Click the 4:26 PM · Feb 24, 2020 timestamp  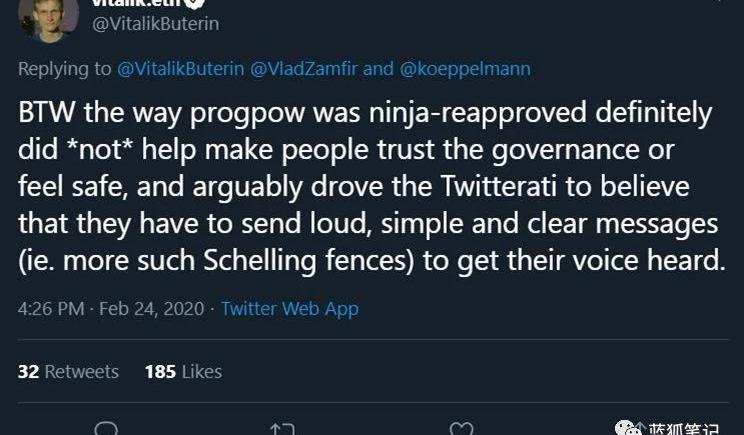tap(109, 309)
